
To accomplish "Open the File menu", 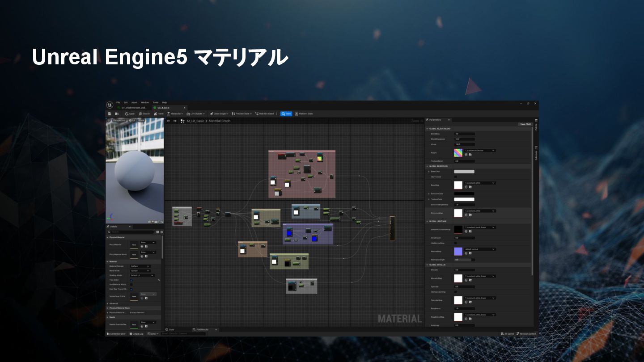I will [118, 102].
